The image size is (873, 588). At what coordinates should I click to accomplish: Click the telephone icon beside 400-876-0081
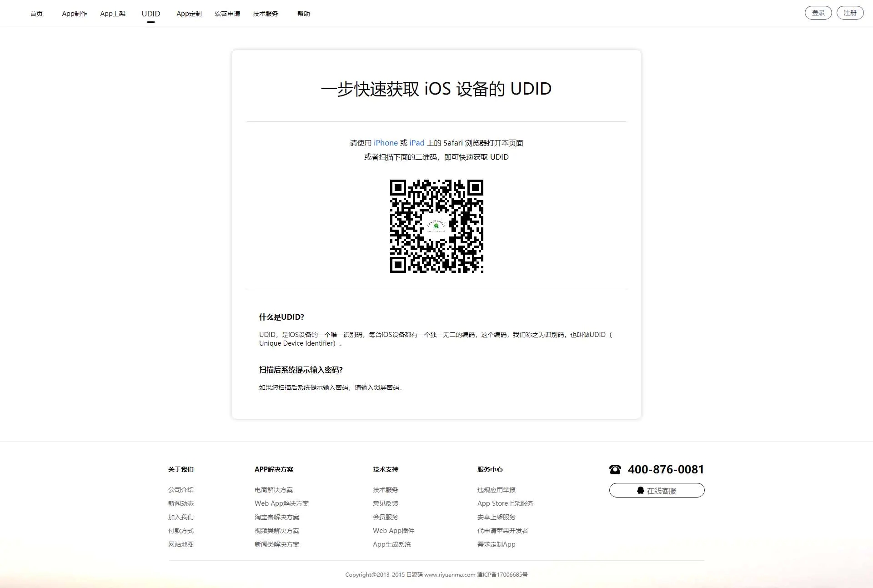615,469
